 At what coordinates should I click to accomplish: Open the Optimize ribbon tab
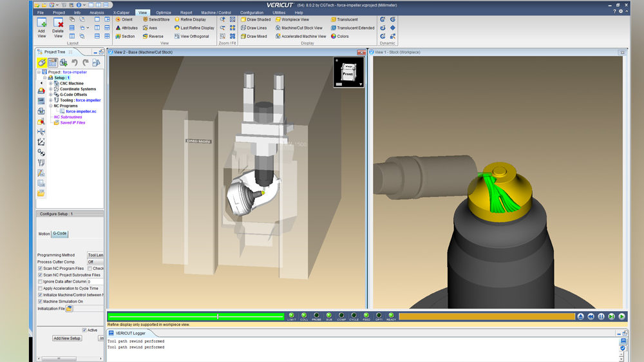[164, 12]
